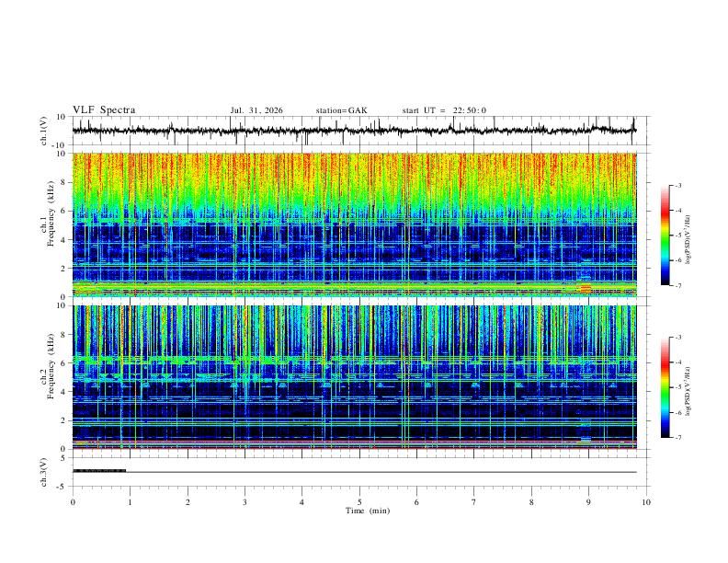Click the thick black segment in the ch.3 panel

(x=99, y=471)
